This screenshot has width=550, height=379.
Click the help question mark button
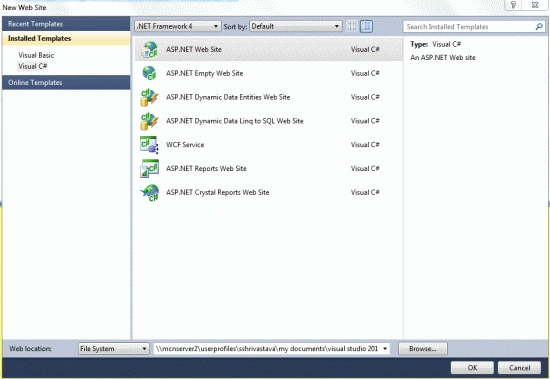(x=513, y=5)
